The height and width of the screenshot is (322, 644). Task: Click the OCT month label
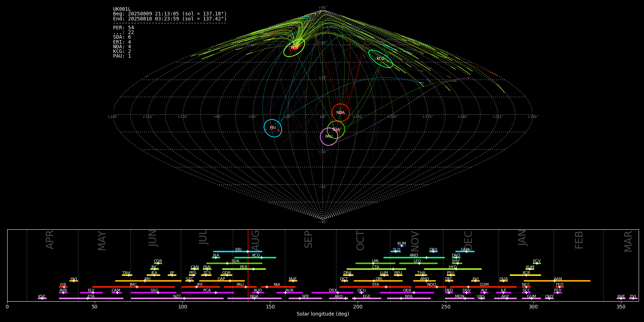click(x=360, y=240)
